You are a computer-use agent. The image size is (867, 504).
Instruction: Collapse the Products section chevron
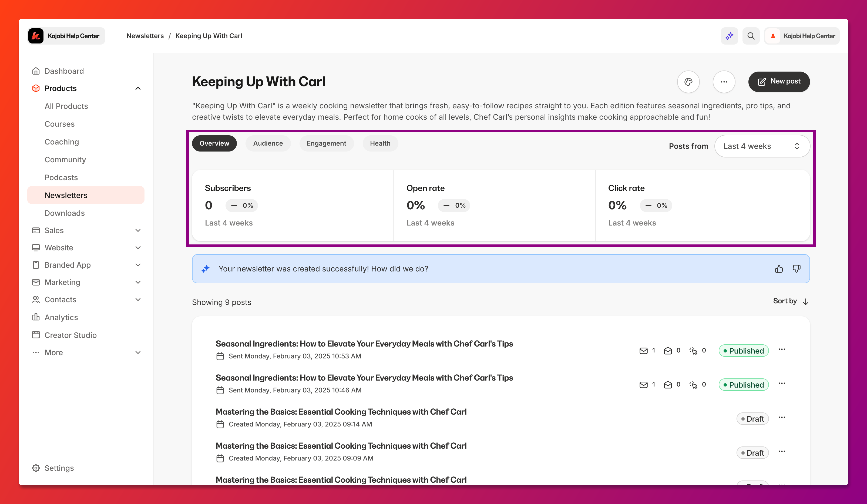tap(138, 88)
